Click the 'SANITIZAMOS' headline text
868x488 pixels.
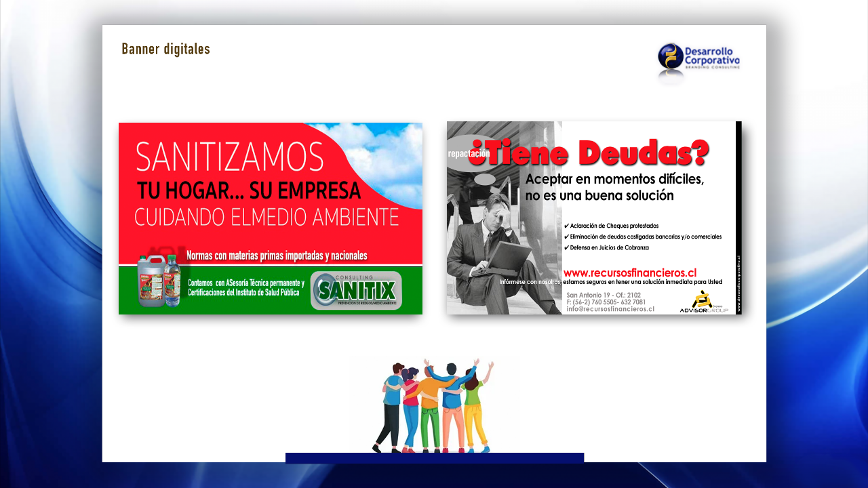tap(230, 158)
